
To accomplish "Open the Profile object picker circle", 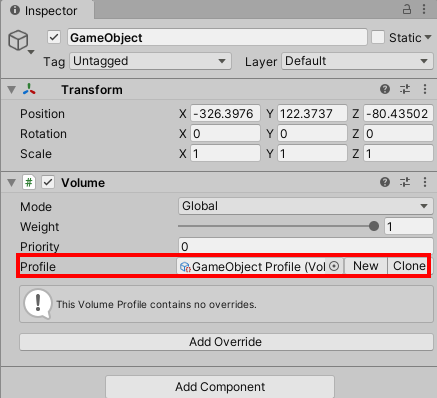I will coord(334,266).
